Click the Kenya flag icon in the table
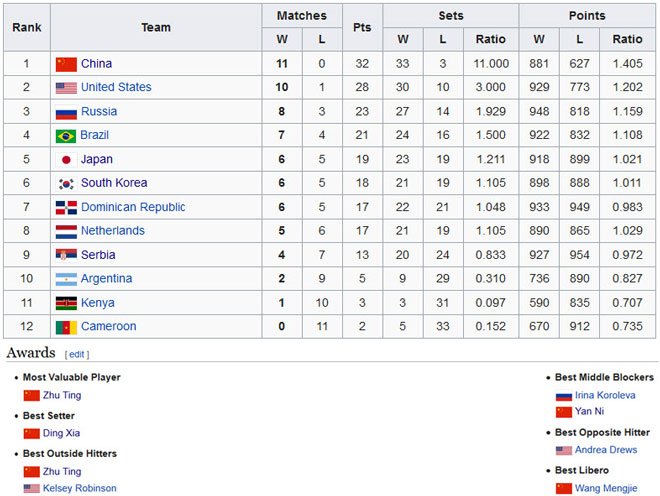660x496 pixels. [66, 303]
